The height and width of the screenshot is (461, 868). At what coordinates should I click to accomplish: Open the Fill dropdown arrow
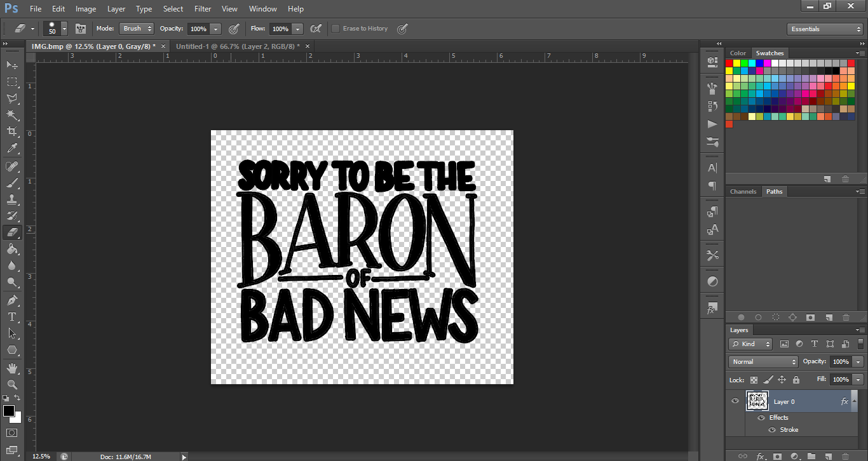[859, 380]
